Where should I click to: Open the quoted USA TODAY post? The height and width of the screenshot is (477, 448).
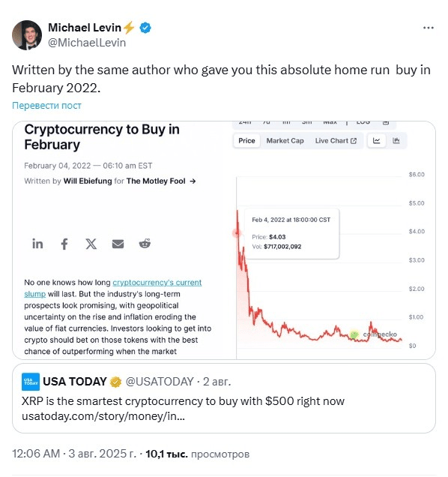[x=224, y=398]
